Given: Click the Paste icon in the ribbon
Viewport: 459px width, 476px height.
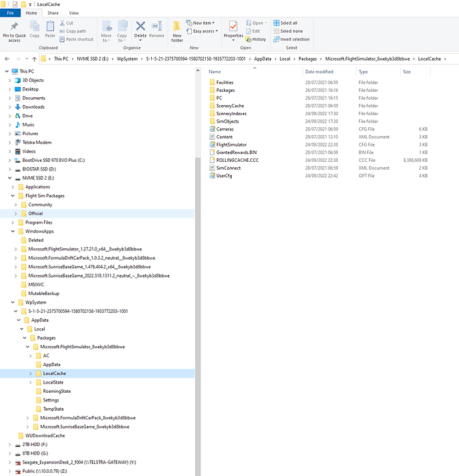Looking at the screenshot, I should coord(50,27).
